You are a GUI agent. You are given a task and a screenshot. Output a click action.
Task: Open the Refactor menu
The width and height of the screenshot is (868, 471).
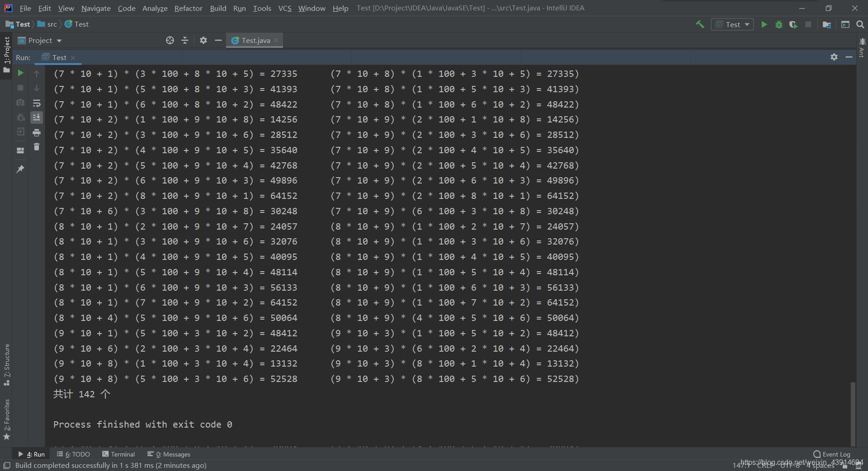[188, 8]
